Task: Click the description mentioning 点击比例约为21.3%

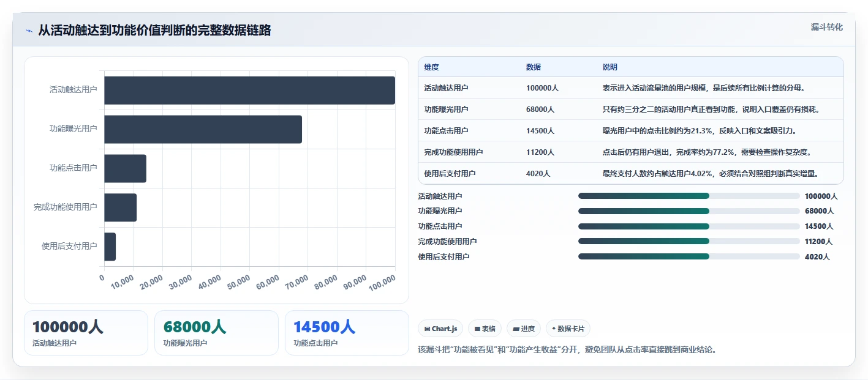Action: click(699, 131)
